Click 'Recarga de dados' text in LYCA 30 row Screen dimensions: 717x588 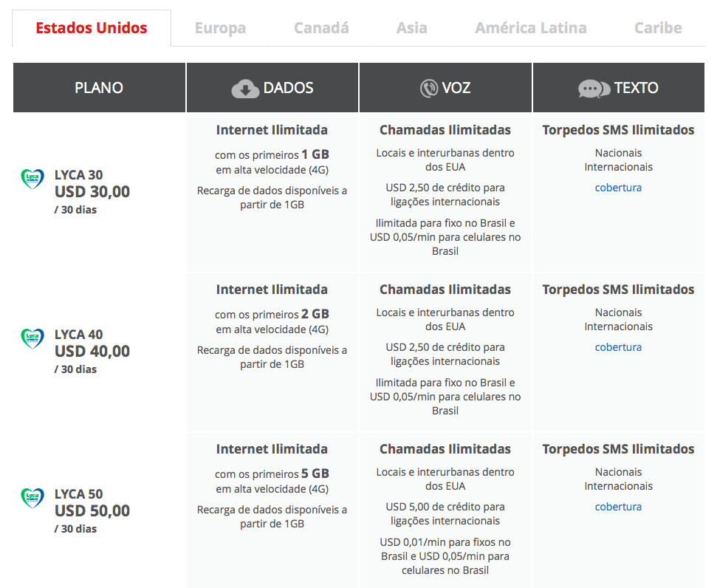coord(236,191)
